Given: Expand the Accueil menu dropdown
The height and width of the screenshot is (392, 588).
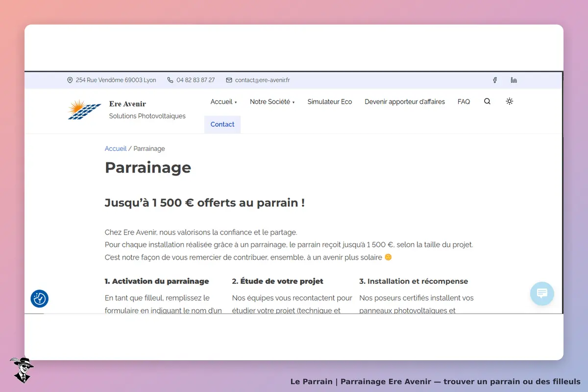Looking at the screenshot, I should click(223, 102).
